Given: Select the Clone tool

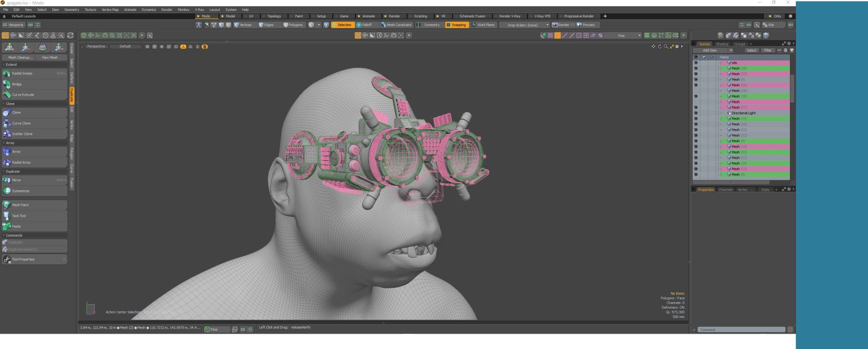Looking at the screenshot, I should 34,112.
